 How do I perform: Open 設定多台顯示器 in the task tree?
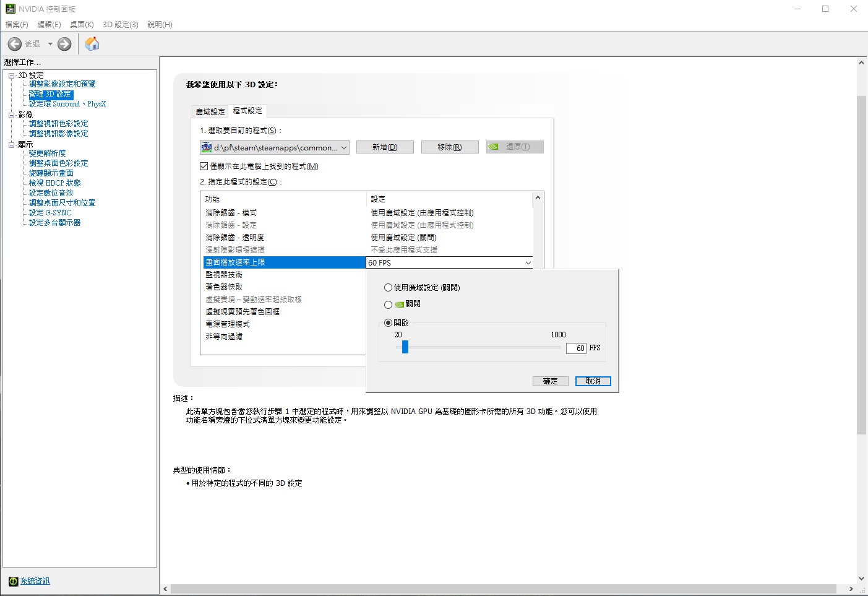55,223
